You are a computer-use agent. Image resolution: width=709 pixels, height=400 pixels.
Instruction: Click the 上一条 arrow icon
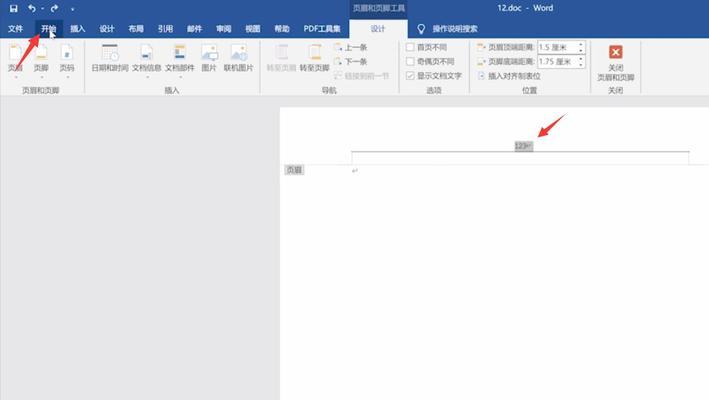click(x=338, y=47)
